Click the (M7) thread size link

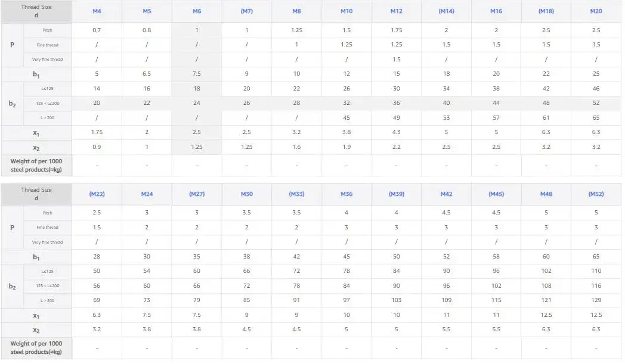coord(246,11)
